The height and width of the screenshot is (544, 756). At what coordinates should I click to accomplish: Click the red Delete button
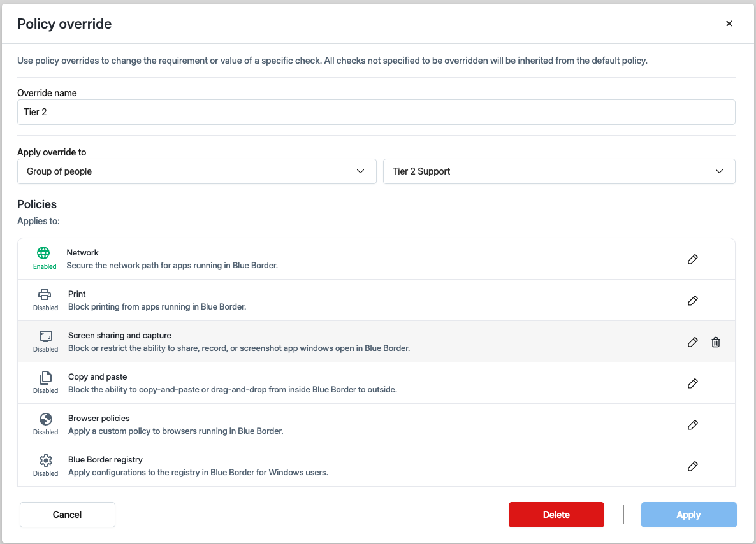[556, 515]
